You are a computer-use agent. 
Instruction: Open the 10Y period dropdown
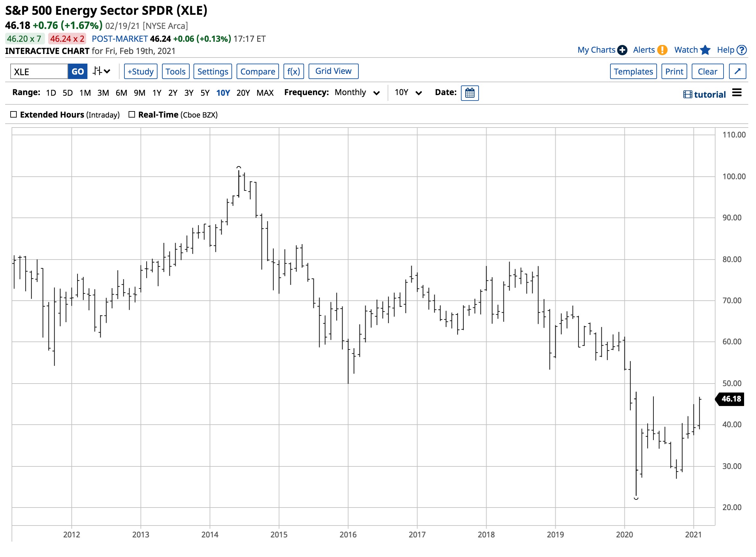tap(408, 93)
